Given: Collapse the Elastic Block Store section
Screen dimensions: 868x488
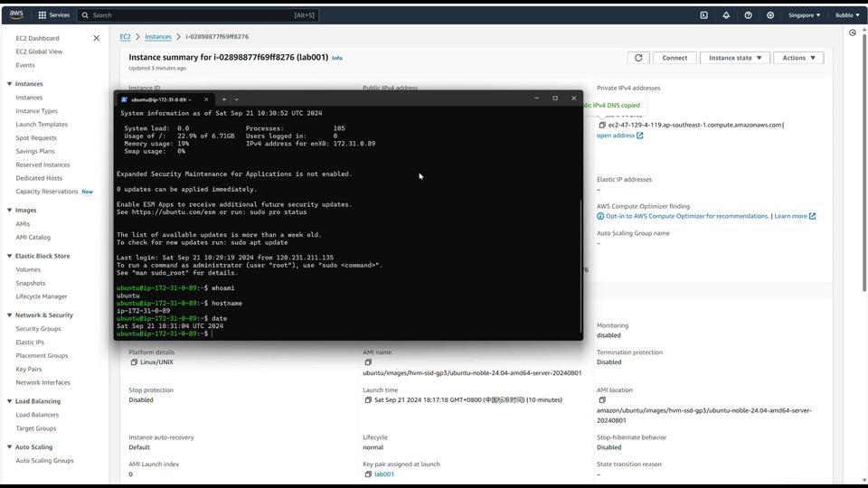Looking at the screenshot, I should tap(9, 256).
